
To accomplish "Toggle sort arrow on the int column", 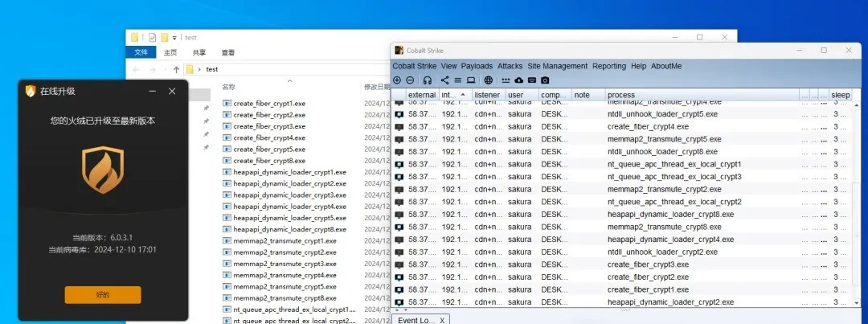I will point(463,95).
